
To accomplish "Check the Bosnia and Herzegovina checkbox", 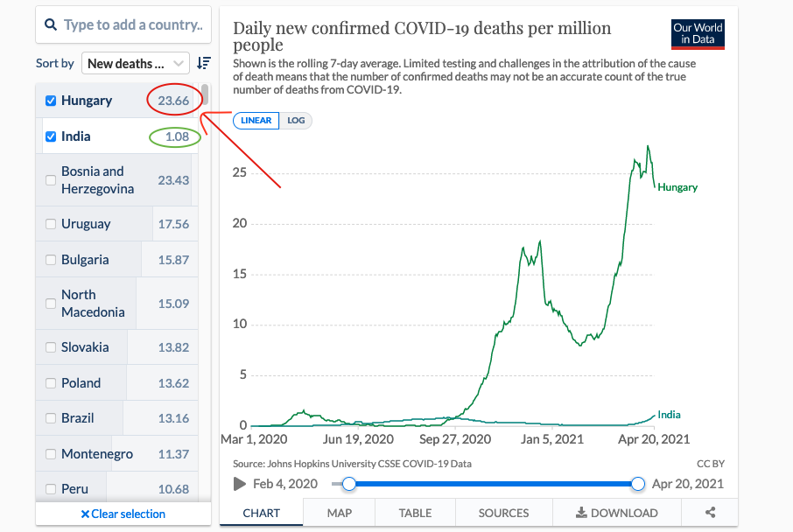I will 51,180.
